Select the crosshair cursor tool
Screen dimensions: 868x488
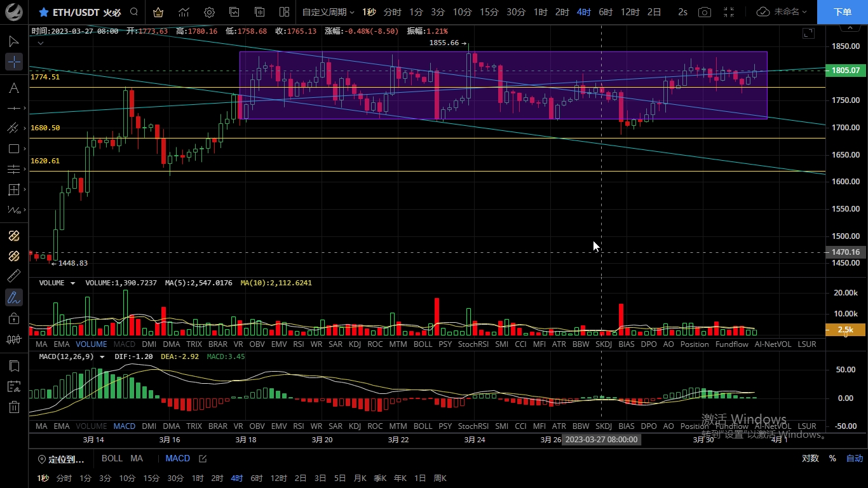point(14,62)
